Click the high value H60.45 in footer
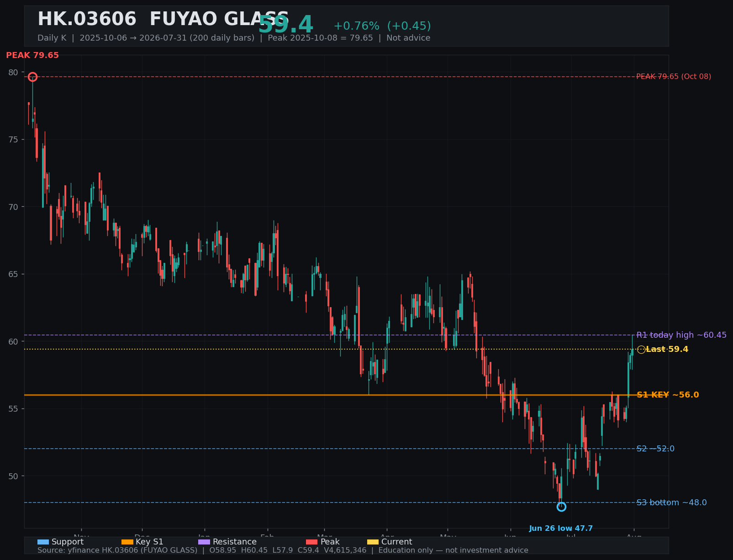 (x=254, y=550)
